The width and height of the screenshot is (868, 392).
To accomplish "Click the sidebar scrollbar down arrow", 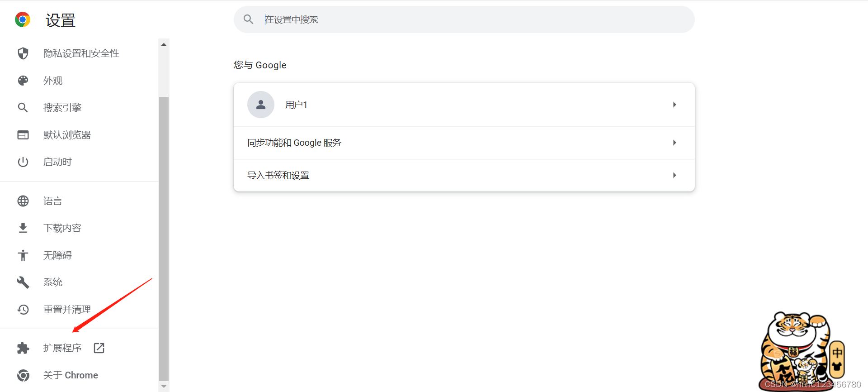I will pyautogui.click(x=164, y=387).
